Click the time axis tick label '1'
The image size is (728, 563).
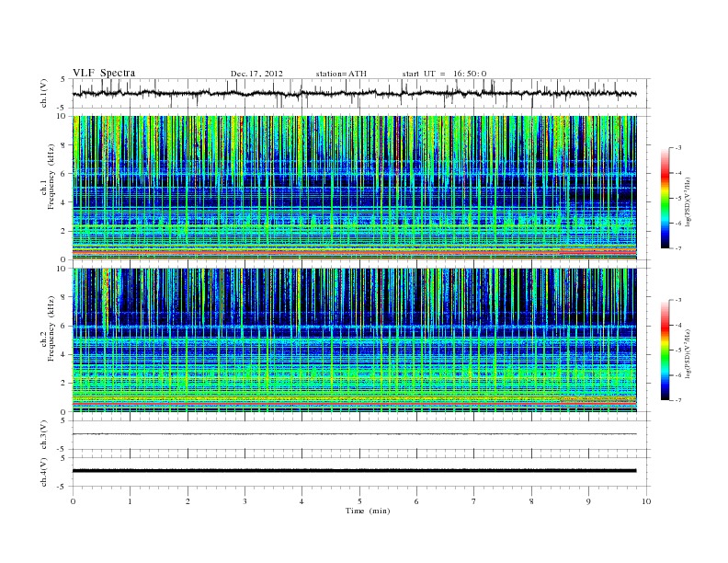(x=130, y=501)
